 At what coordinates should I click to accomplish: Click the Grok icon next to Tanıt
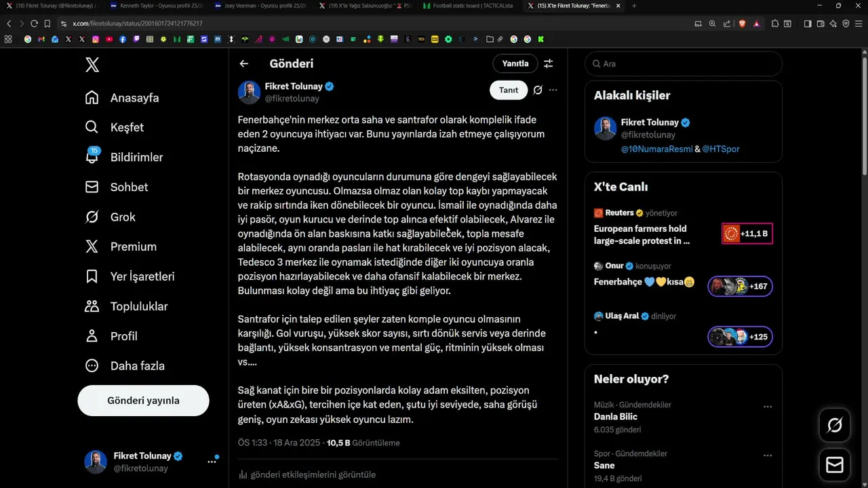(538, 90)
